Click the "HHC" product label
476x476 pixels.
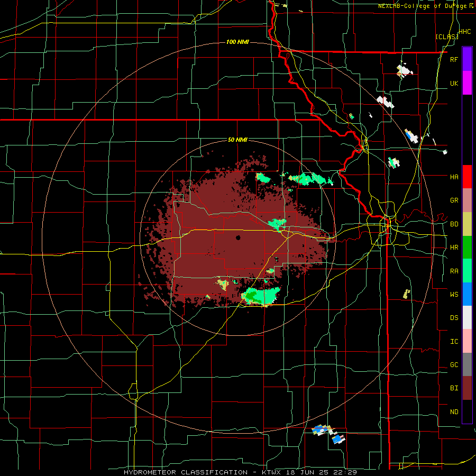coord(465,32)
